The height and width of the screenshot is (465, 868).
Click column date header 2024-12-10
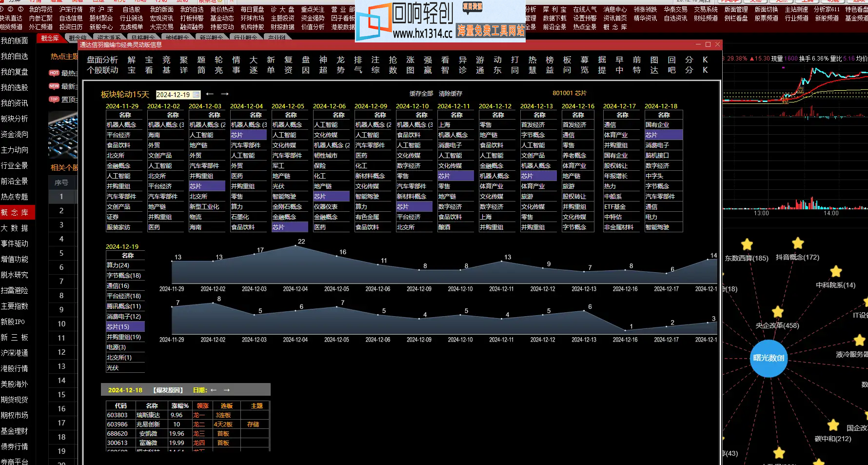pyautogui.click(x=413, y=106)
